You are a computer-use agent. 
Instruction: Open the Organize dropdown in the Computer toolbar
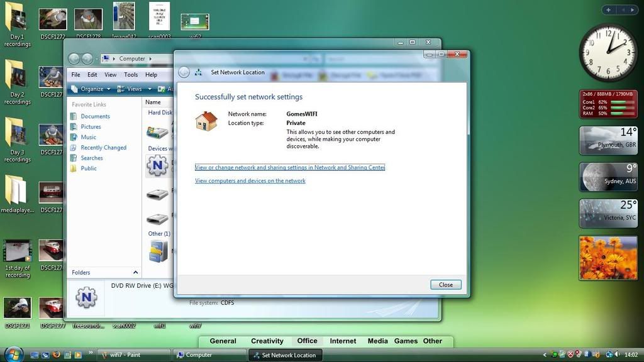91,89
